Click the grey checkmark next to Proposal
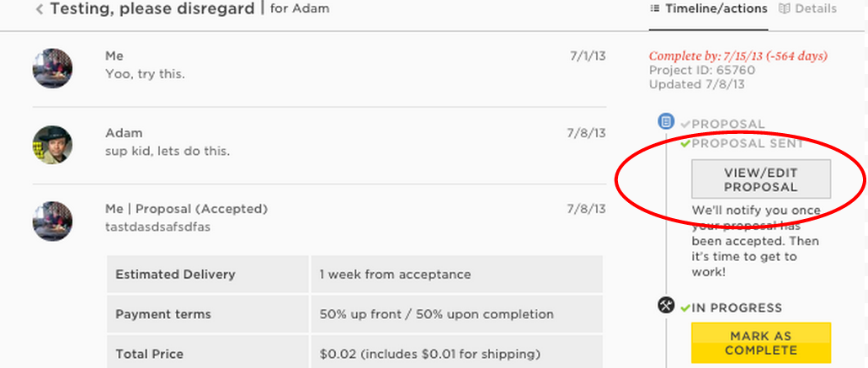 pyautogui.click(x=685, y=125)
